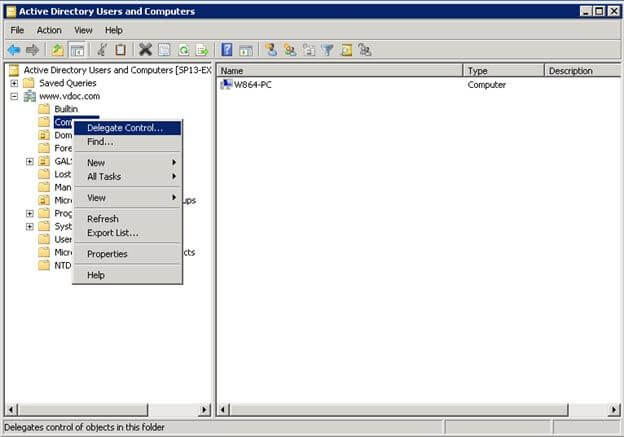Select the root Active Directory Users and Computers node
Viewport: 624px width, 437px height.
117,70
